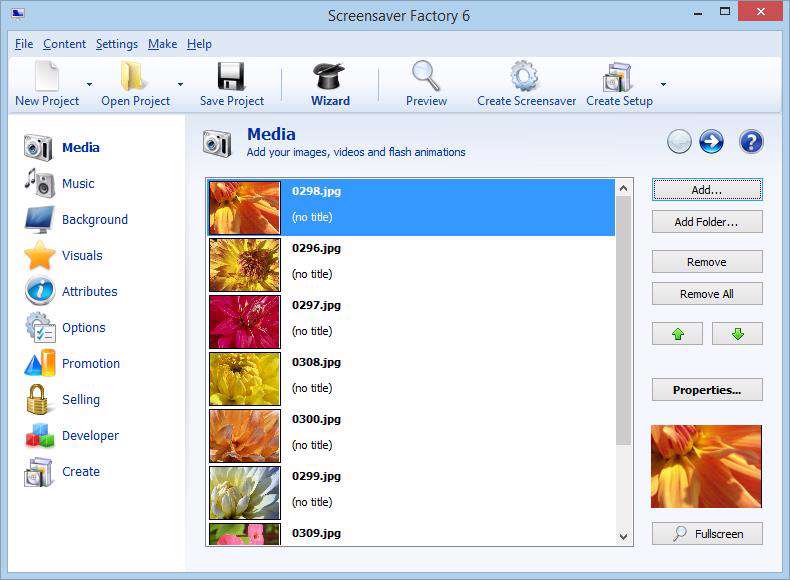Screen dimensions: 790x580
Task: Click the Developer label in sidebar
Action: click(x=90, y=435)
